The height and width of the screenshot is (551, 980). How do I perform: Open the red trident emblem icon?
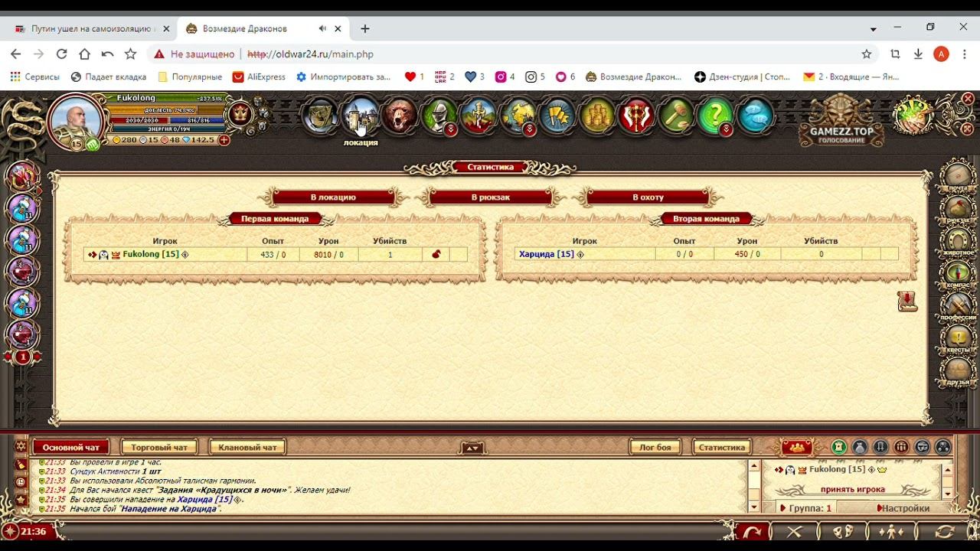(x=636, y=116)
